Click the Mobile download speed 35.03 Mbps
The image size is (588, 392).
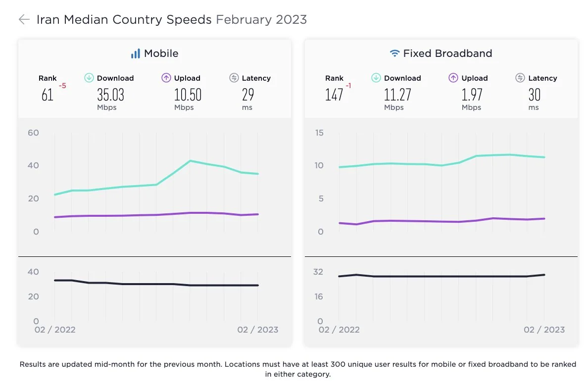(x=110, y=95)
